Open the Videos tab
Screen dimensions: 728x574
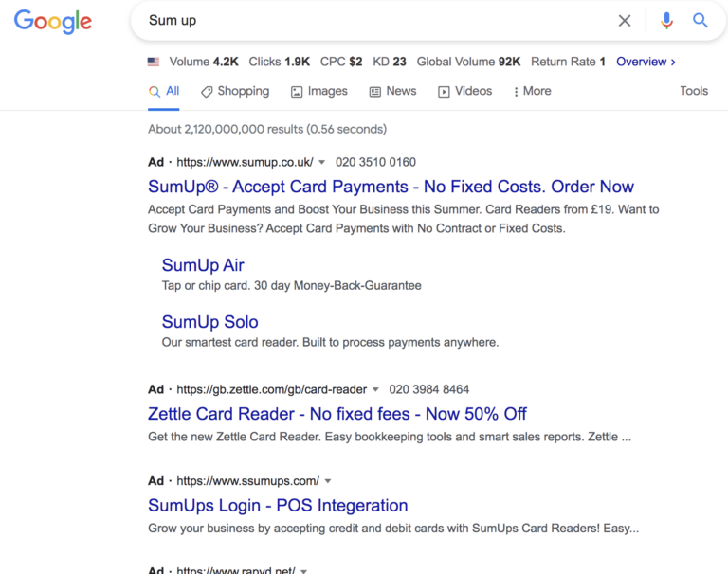click(x=464, y=92)
